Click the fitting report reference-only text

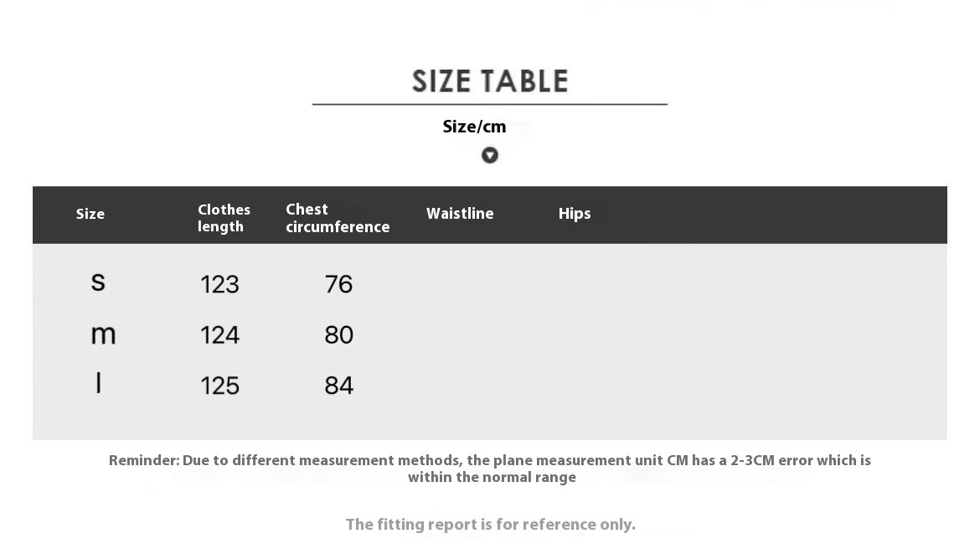click(x=491, y=524)
